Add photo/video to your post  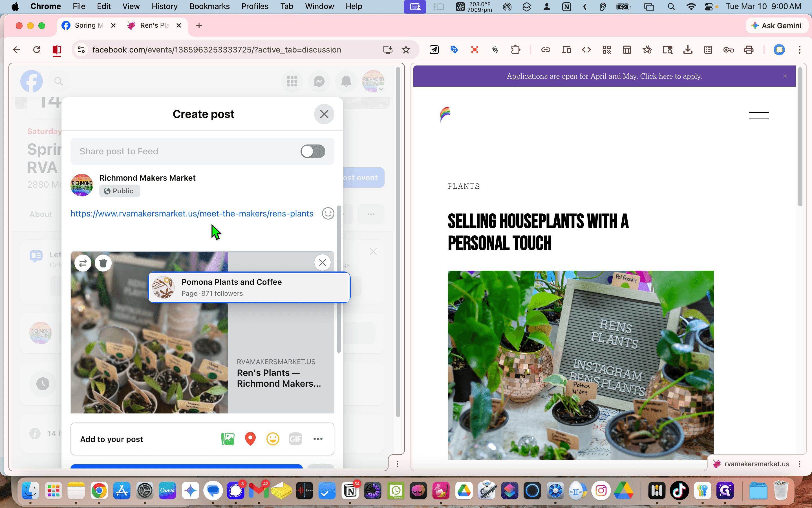[x=228, y=439]
